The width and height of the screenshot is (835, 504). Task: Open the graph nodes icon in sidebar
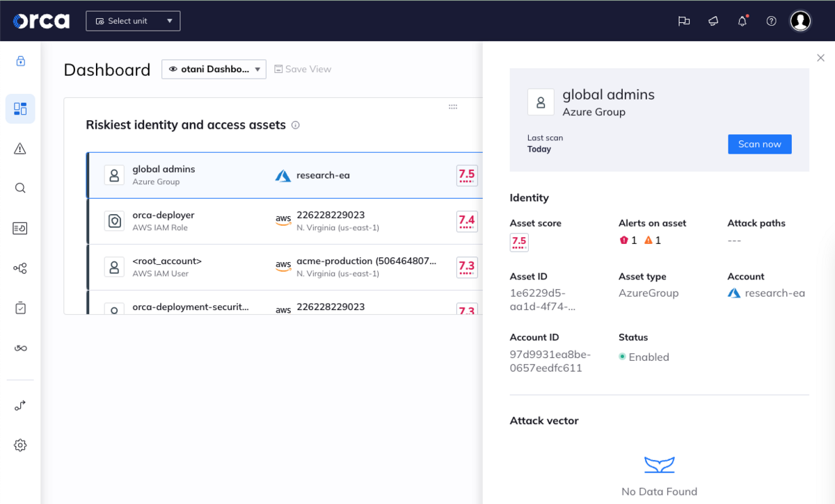[x=20, y=268]
